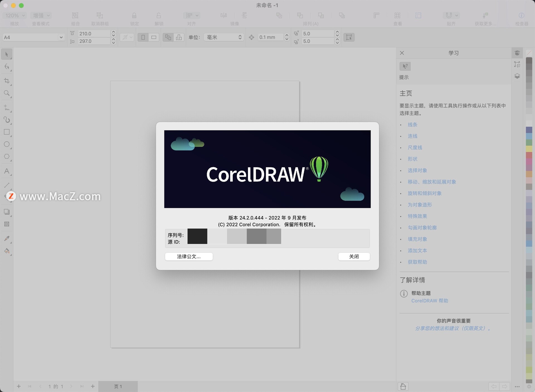Select the Rectangle tool
Screen dimensions: 535x392
pos(7,132)
